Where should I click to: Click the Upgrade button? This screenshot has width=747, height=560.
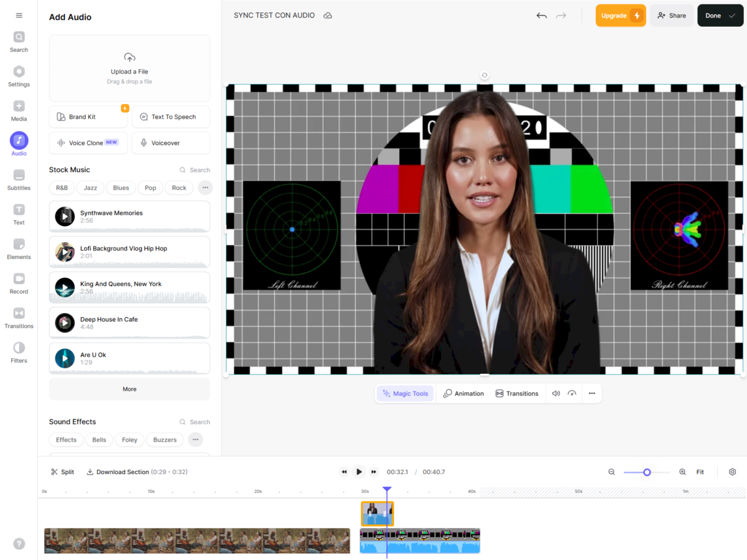point(621,16)
